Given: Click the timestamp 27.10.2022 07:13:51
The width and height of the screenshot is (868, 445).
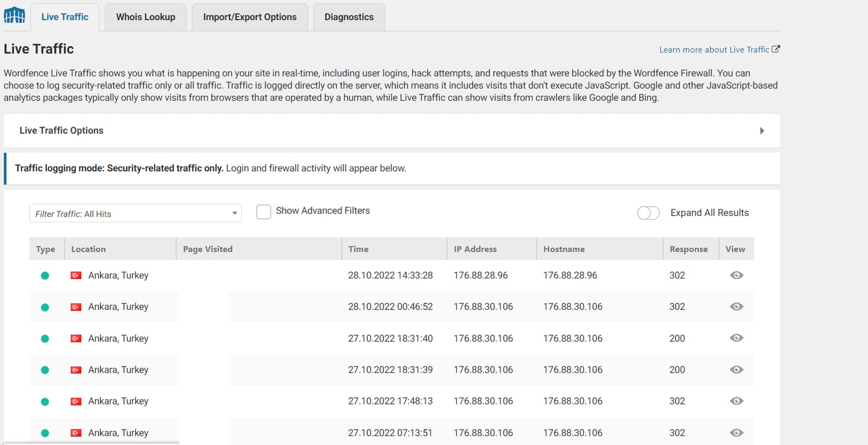Looking at the screenshot, I should click(x=390, y=433).
